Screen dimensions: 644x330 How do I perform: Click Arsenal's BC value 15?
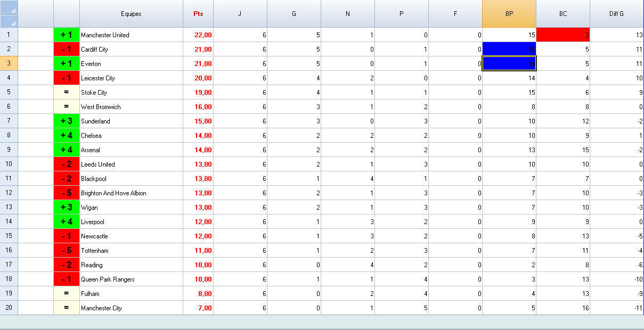click(563, 150)
